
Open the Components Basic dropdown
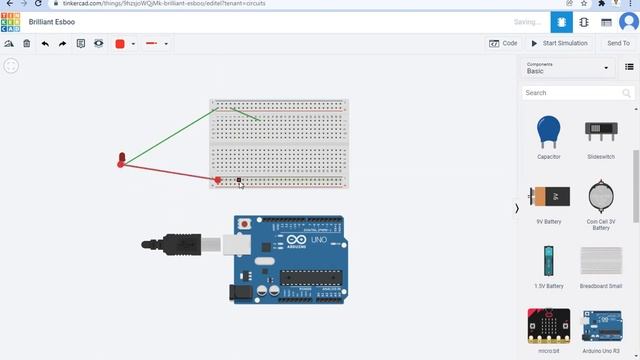568,68
